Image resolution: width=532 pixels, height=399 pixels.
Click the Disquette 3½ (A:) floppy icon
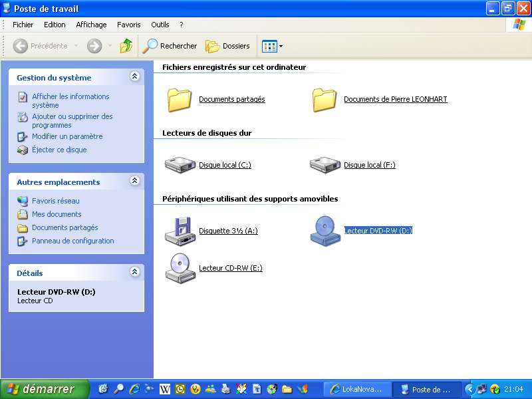[179, 231]
